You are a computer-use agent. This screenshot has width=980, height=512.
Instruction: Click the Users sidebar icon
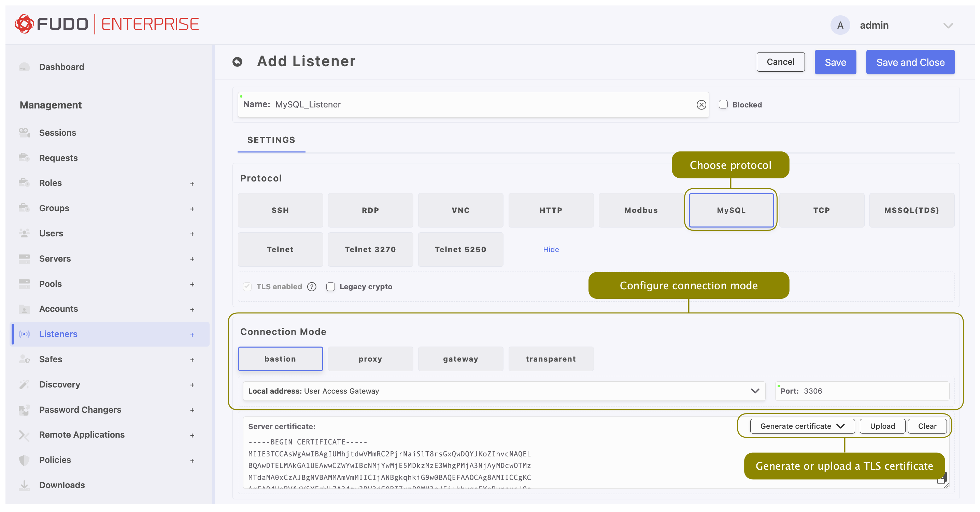coord(24,233)
